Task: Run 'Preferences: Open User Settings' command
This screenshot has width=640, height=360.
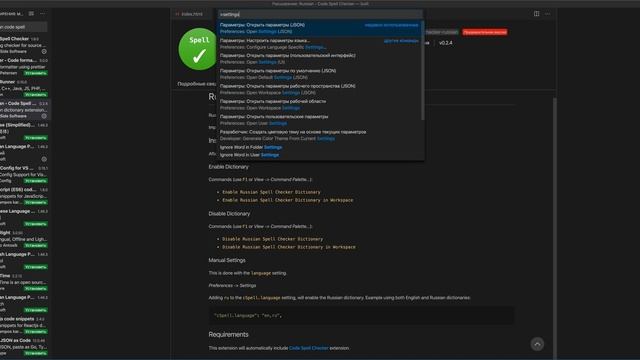Action: click(x=319, y=120)
